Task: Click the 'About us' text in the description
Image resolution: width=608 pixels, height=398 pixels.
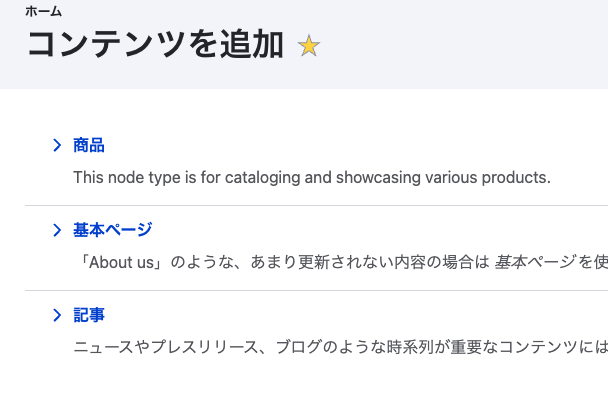Action: [x=121, y=263]
